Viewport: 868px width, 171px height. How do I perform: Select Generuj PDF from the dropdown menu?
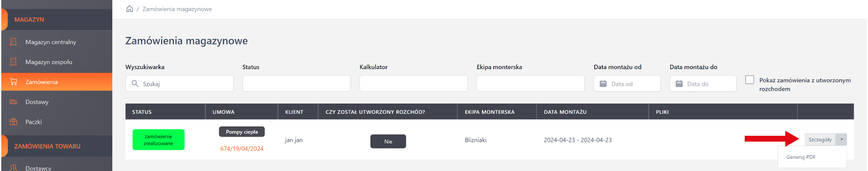pos(801,157)
